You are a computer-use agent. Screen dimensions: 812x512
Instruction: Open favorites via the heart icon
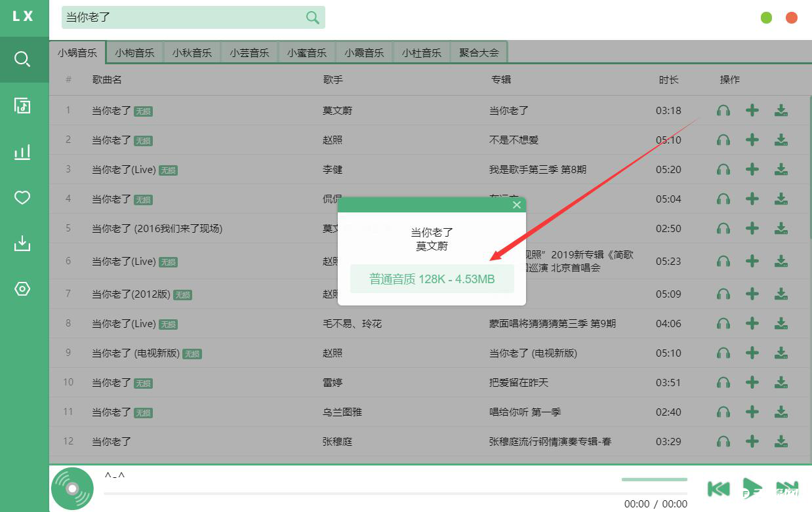(24, 197)
